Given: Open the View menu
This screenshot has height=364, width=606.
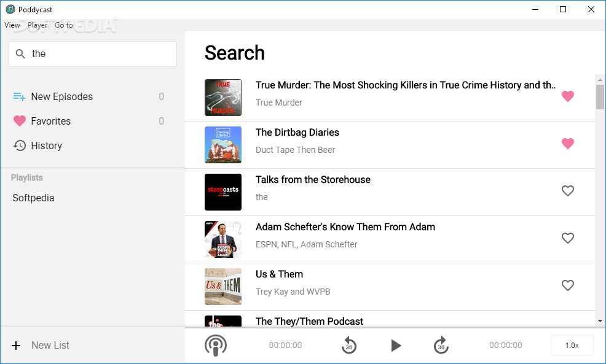Looking at the screenshot, I should (12, 25).
